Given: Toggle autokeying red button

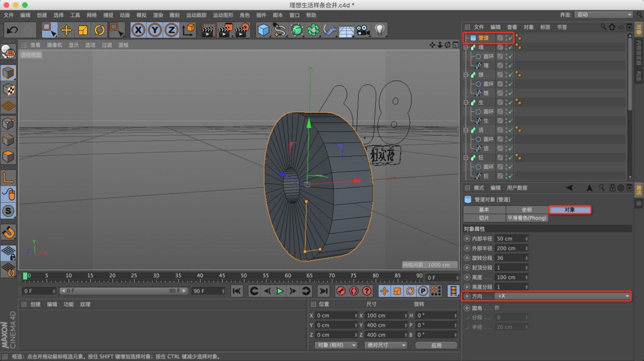Looking at the screenshot, I should point(354,291).
